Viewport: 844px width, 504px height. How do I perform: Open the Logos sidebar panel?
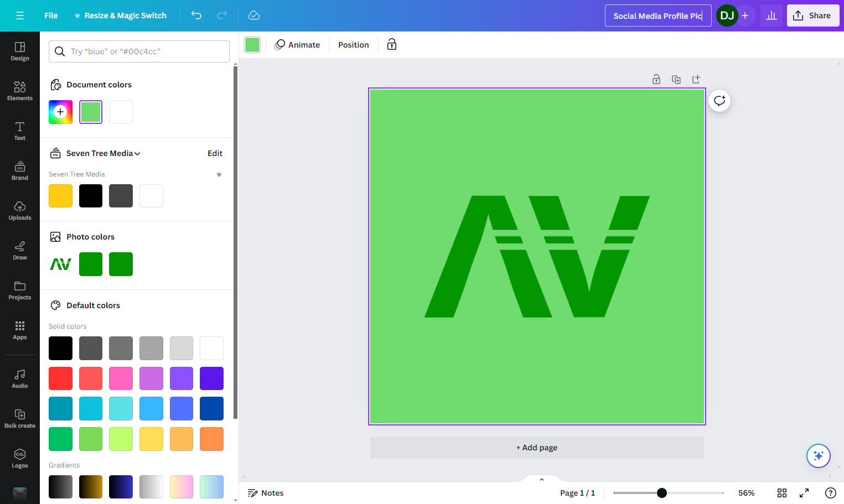tap(20, 459)
